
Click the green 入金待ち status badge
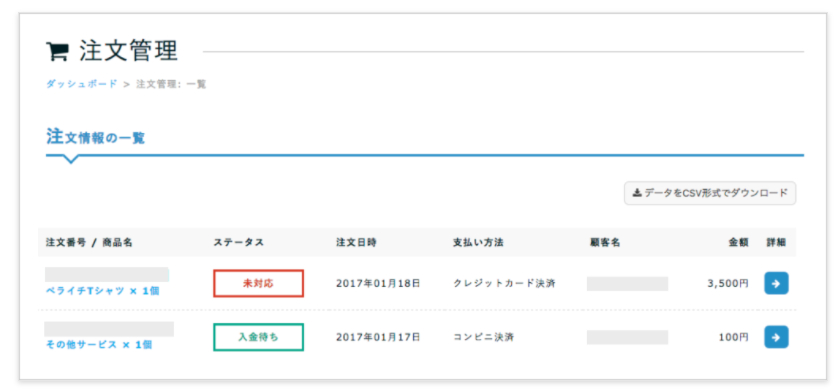(258, 337)
